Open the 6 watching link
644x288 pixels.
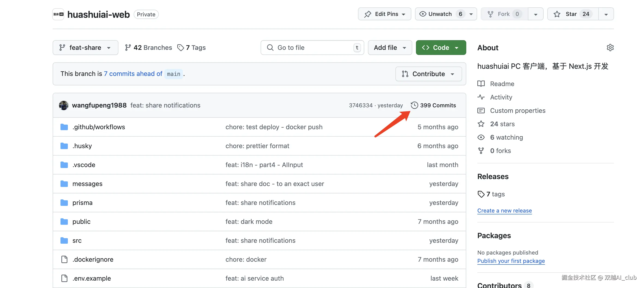pyautogui.click(x=506, y=137)
